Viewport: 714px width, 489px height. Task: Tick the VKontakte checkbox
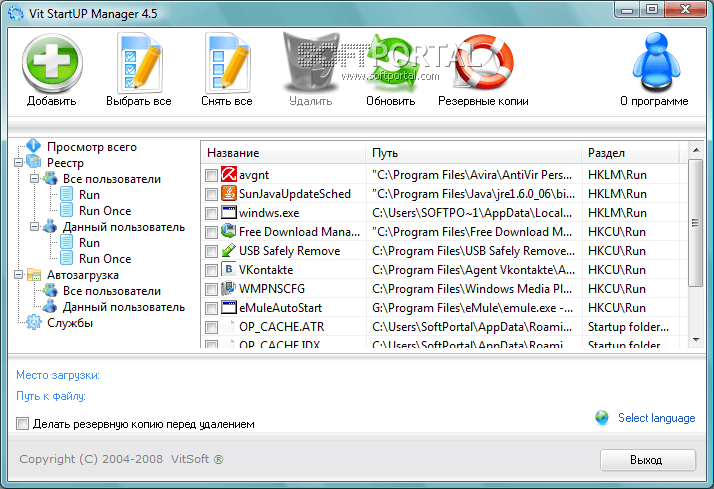coord(211,270)
